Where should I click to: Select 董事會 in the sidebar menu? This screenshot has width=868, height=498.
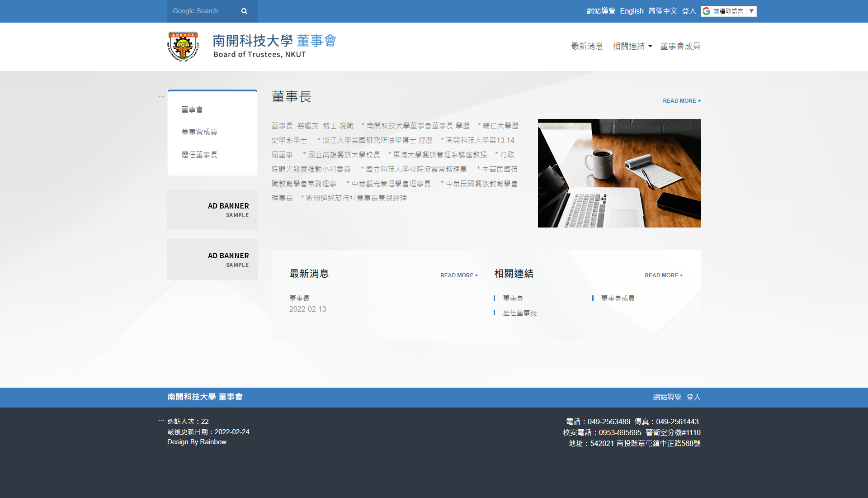pos(192,109)
